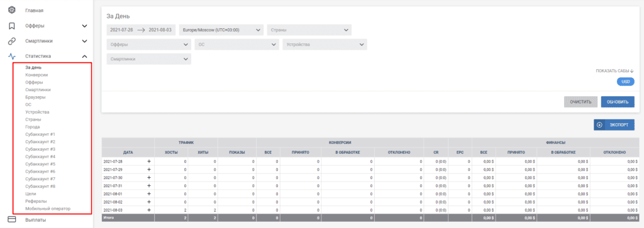Click the Экспорт button
Screen dimensions: 644x228
click(x=614, y=125)
